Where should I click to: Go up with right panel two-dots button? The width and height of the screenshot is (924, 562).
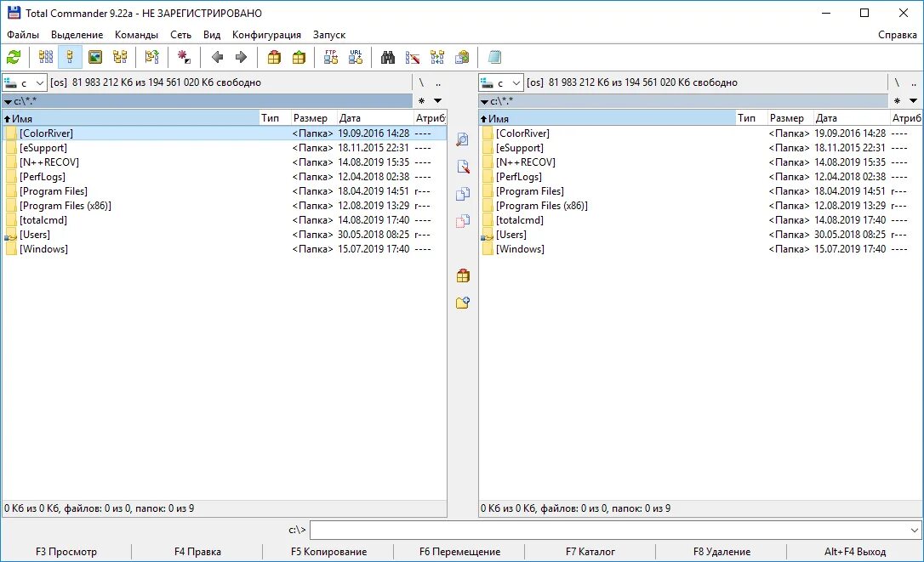point(914,82)
